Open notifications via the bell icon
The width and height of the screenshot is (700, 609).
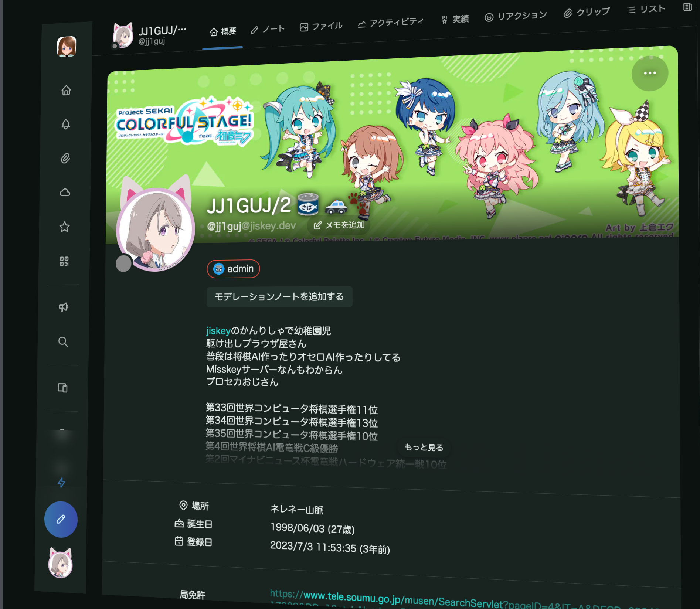(66, 125)
